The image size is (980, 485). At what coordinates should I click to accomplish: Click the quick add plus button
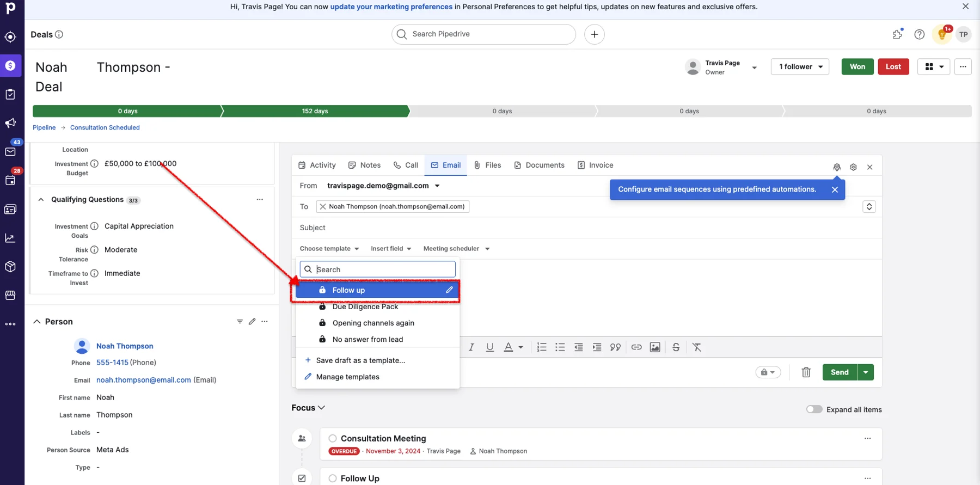[x=595, y=34]
